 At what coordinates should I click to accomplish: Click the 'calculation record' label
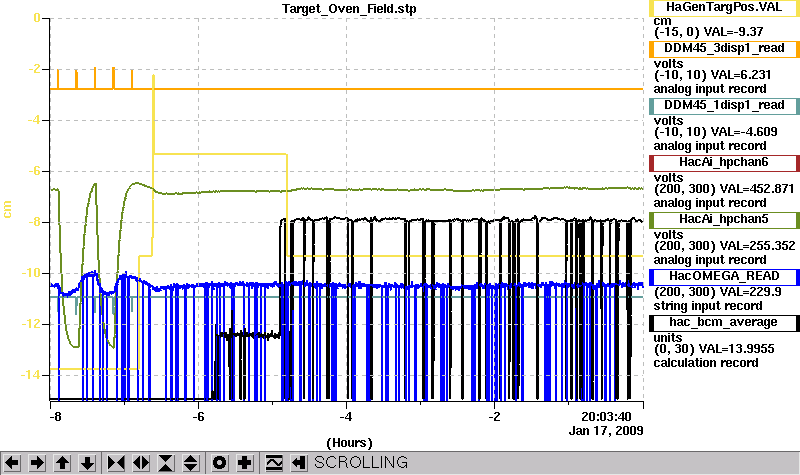pos(706,363)
